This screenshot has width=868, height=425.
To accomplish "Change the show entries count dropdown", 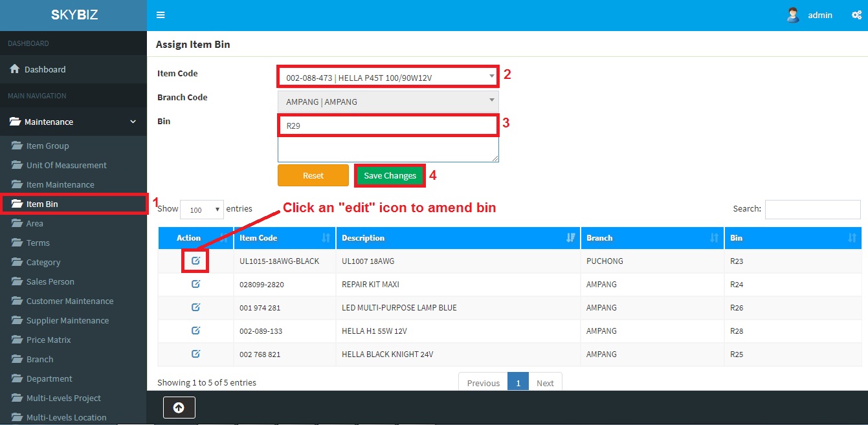I will click(x=201, y=210).
